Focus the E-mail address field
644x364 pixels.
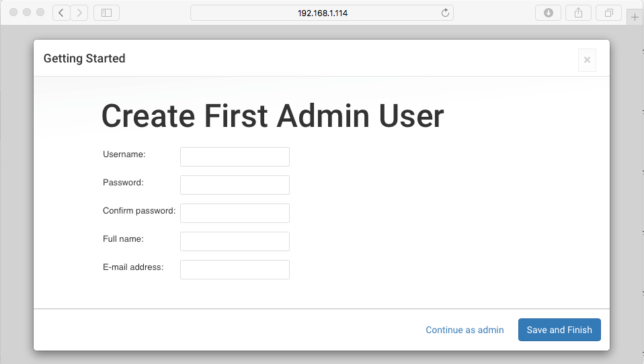click(x=235, y=269)
